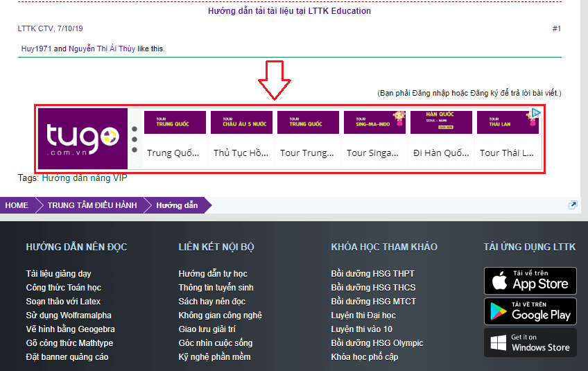Click the Windows Store download badge
Screen dimensions: 588x371
click(x=530, y=343)
